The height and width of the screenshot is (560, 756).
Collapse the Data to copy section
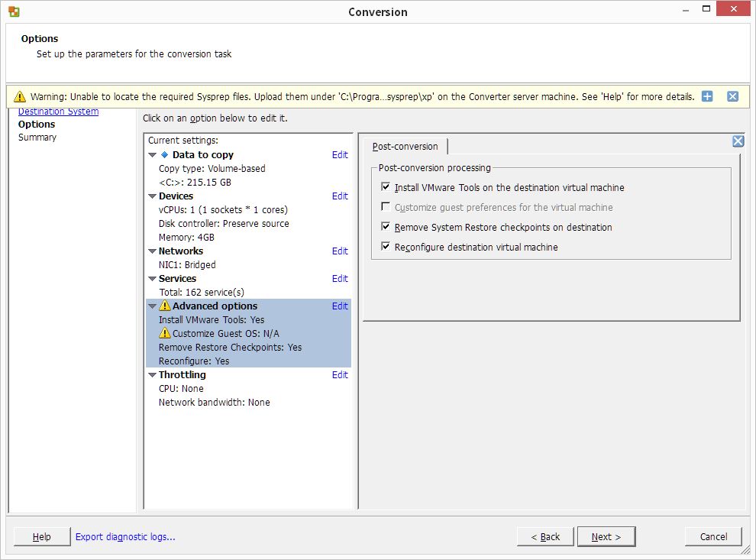tap(152, 155)
